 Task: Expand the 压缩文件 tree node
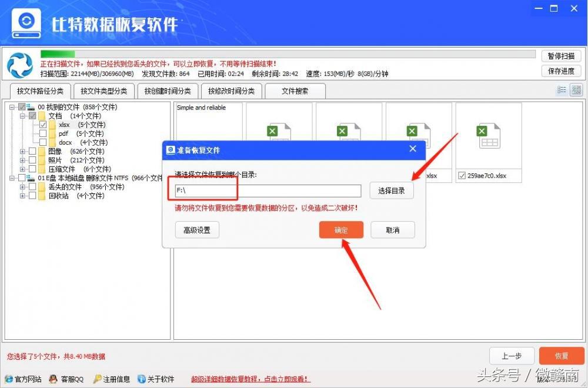(22, 169)
